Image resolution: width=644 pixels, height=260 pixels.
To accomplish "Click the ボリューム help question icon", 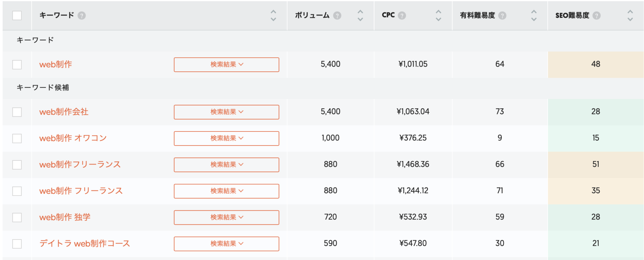I will (x=337, y=15).
